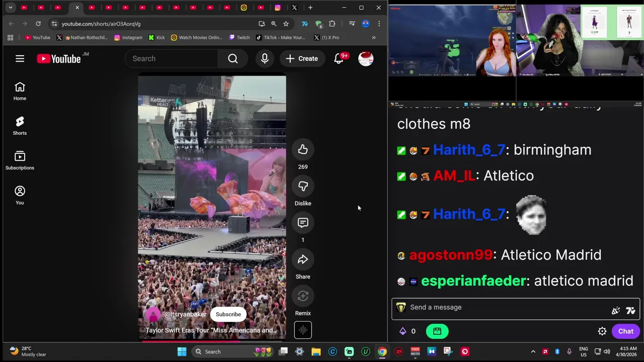Switch to the X tab

tap(294, 8)
